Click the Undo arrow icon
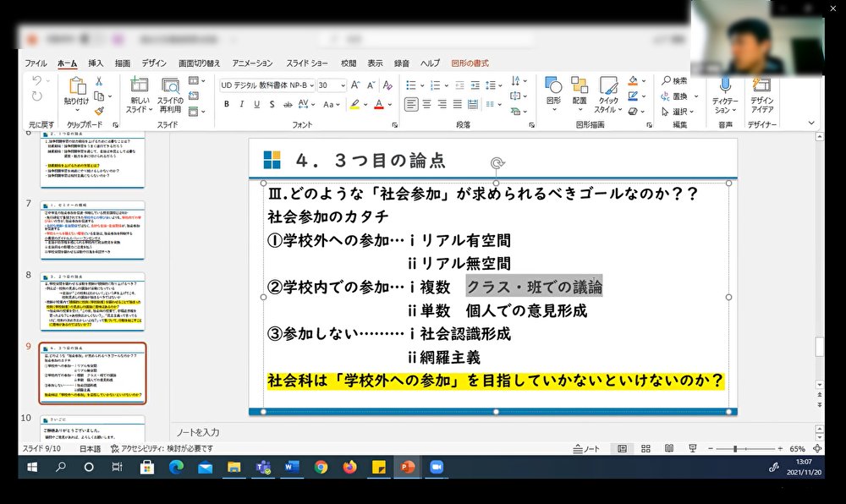The height and width of the screenshot is (504, 846). (36, 81)
